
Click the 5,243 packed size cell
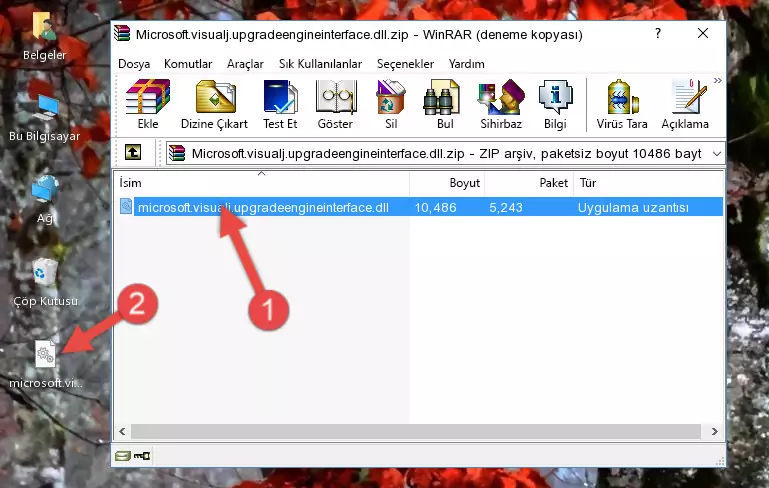point(506,207)
